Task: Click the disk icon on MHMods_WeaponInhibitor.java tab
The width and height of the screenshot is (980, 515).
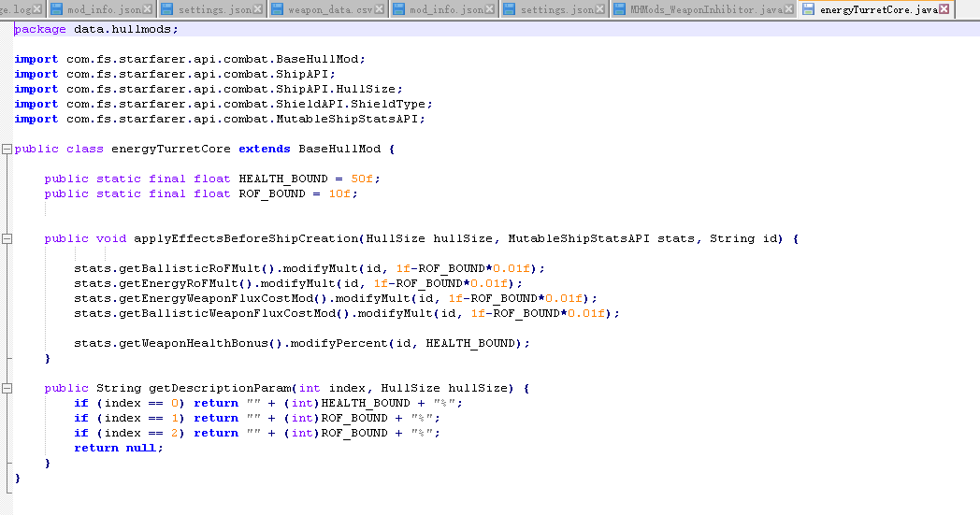Action: pyautogui.click(x=619, y=9)
